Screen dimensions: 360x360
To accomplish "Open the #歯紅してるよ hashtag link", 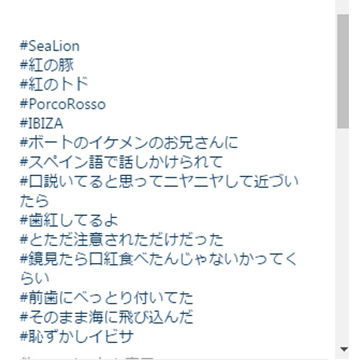I will [x=69, y=220].
